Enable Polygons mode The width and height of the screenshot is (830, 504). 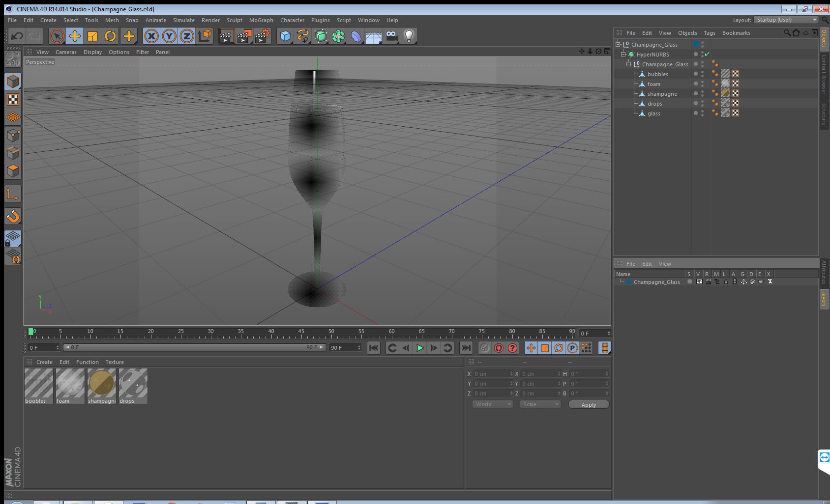[x=13, y=170]
